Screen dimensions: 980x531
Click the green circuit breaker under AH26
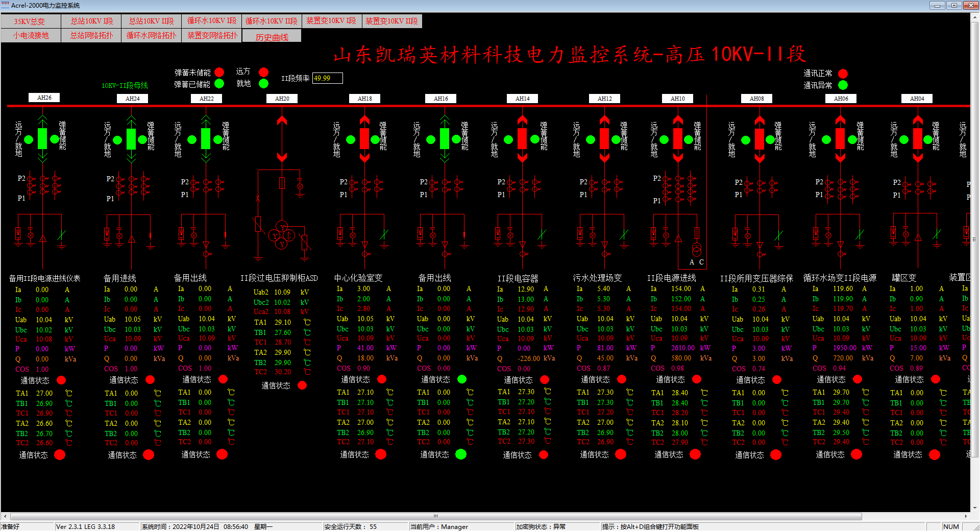(42, 139)
